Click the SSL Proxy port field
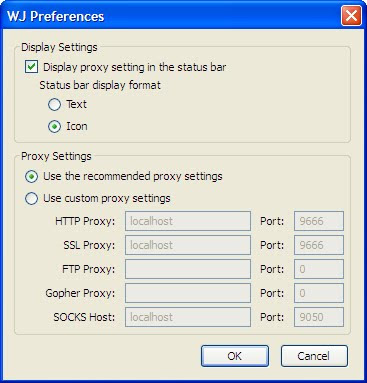367x383 pixels. (319, 245)
